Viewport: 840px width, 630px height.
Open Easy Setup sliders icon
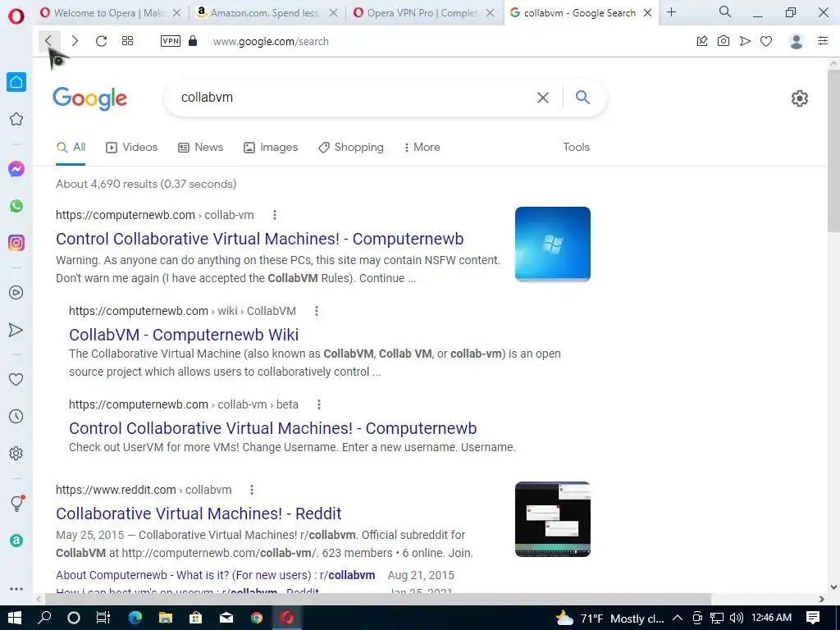[823, 41]
